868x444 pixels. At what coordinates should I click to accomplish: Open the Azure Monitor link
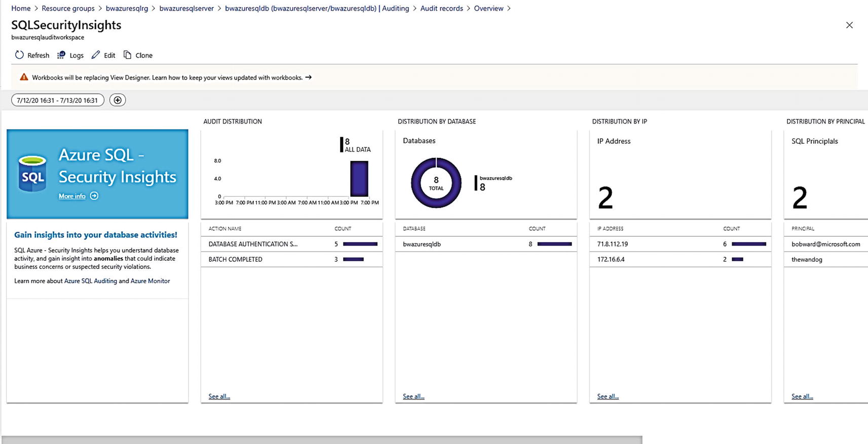[x=150, y=281]
